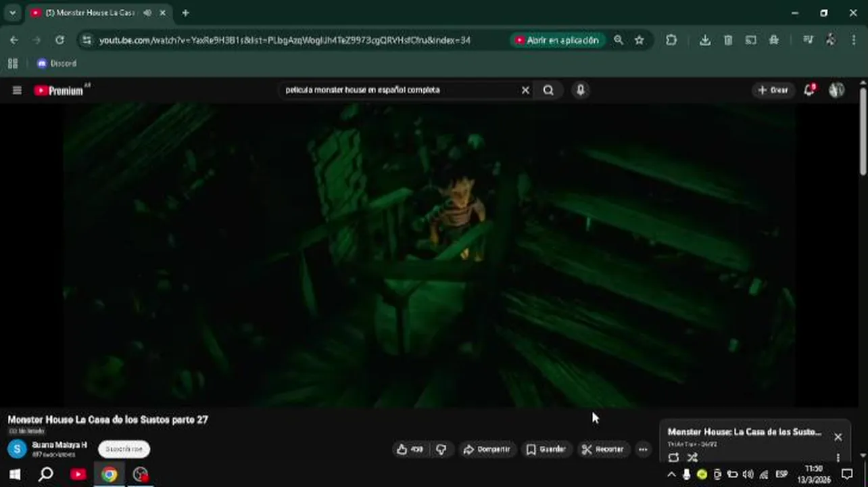
Task: Start voice search with microphone
Action: coord(581,90)
